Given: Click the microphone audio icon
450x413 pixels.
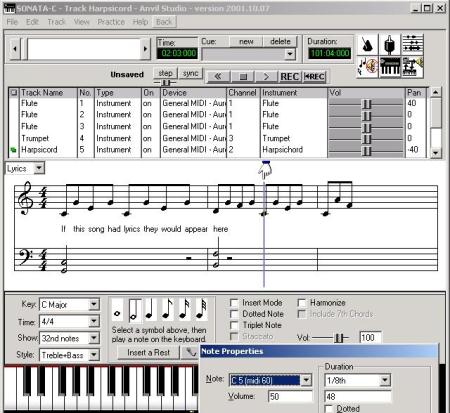Looking at the screenshot, I should [389, 44].
